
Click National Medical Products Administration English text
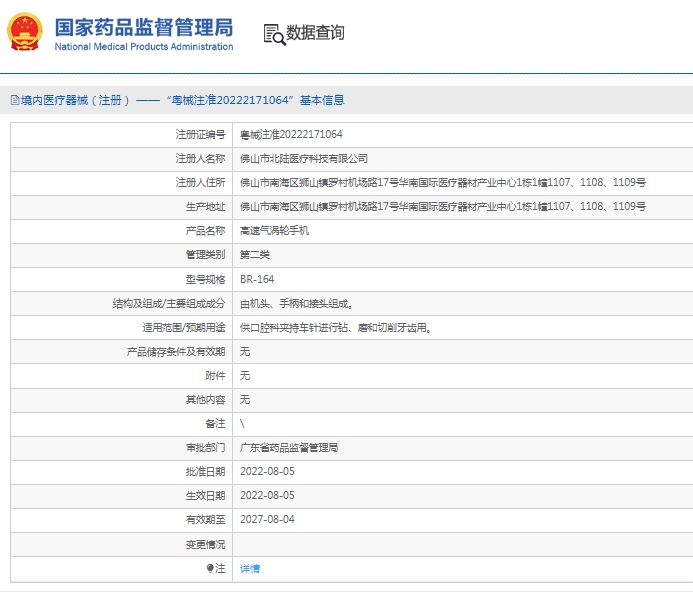coord(144,46)
